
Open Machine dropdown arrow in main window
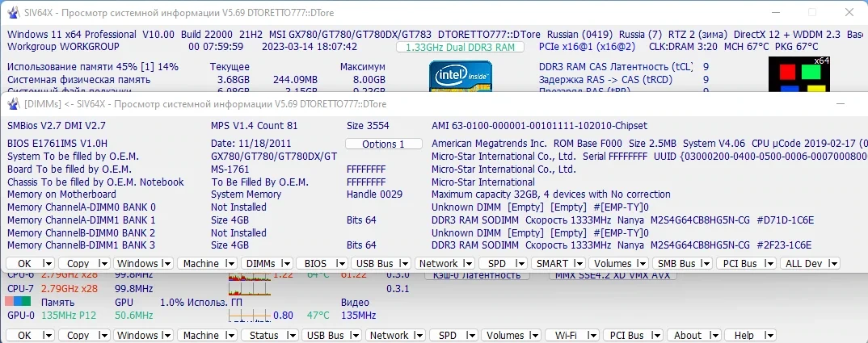[231, 335]
